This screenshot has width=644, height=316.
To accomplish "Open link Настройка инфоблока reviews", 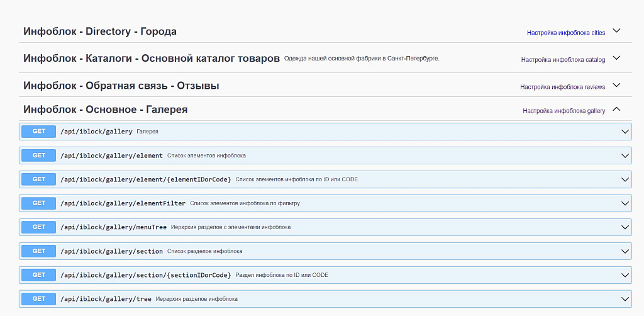I will 562,87.
